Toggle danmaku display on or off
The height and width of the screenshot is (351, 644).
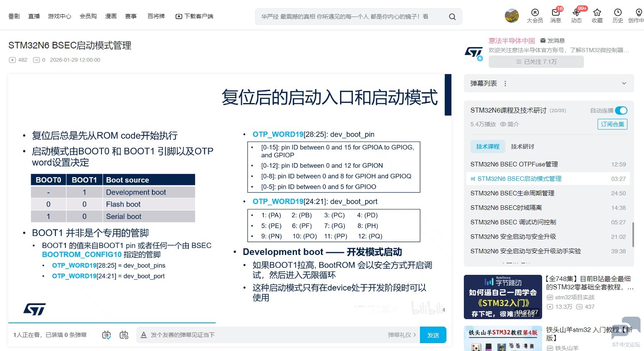(x=106, y=335)
